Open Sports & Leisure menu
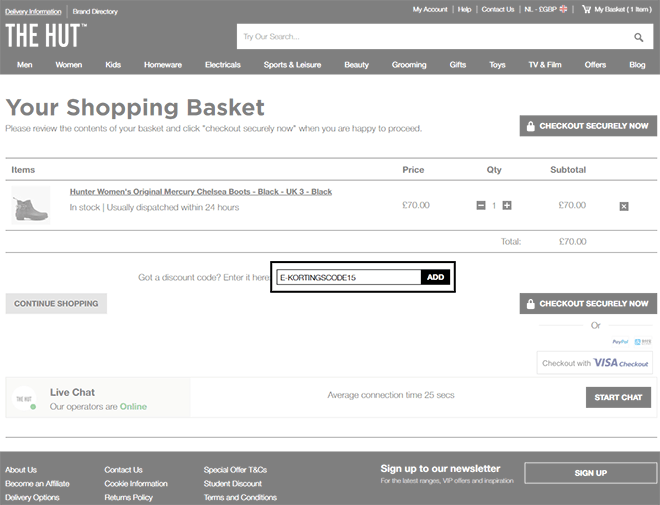 coord(292,65)
